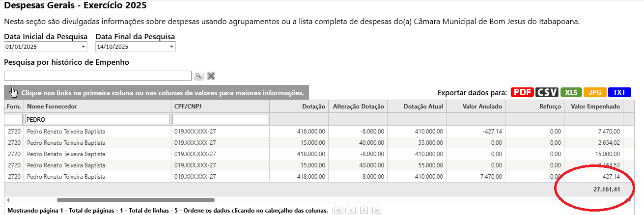Sort by the Forn. column header

tap(14, 107)
